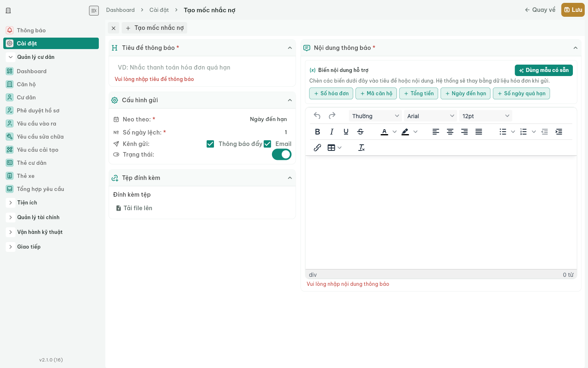Insert the Tổng tiền variable

click(419, 94)
